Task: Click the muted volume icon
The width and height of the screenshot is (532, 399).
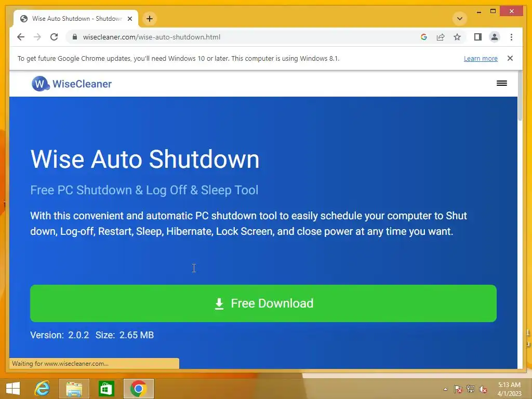Action: (x=483, y=389)
